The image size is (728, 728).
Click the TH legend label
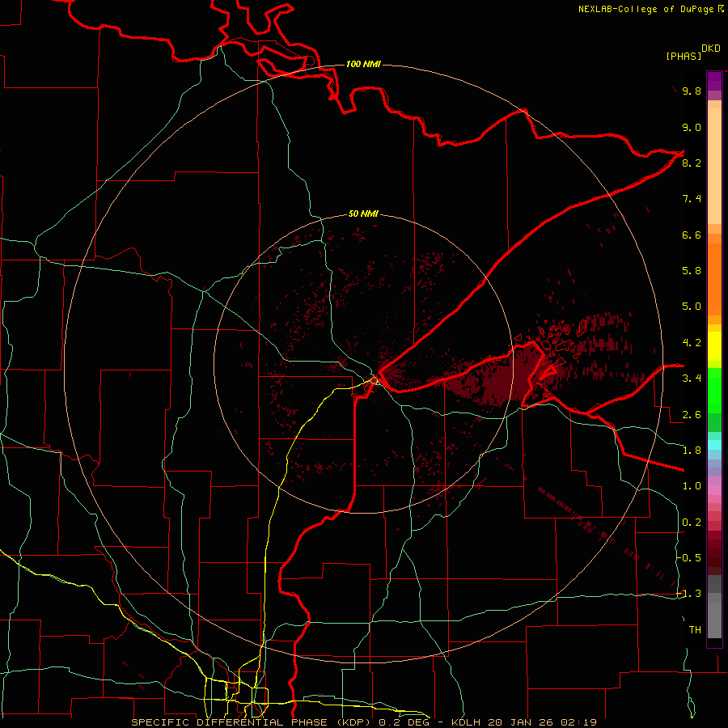pyautogui.click(x=695, y=630)
